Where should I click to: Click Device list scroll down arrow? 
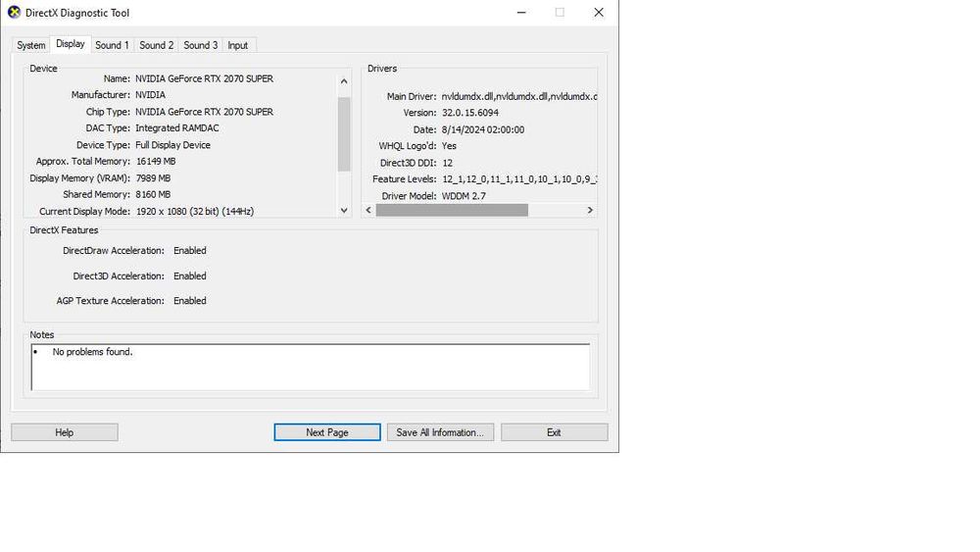click(x=344, y=211)
